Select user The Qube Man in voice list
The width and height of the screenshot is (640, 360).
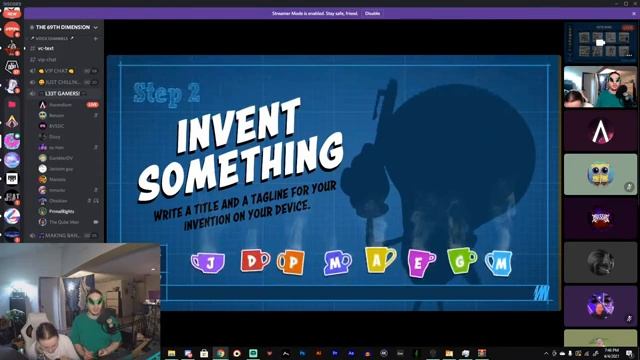(64, 222)
